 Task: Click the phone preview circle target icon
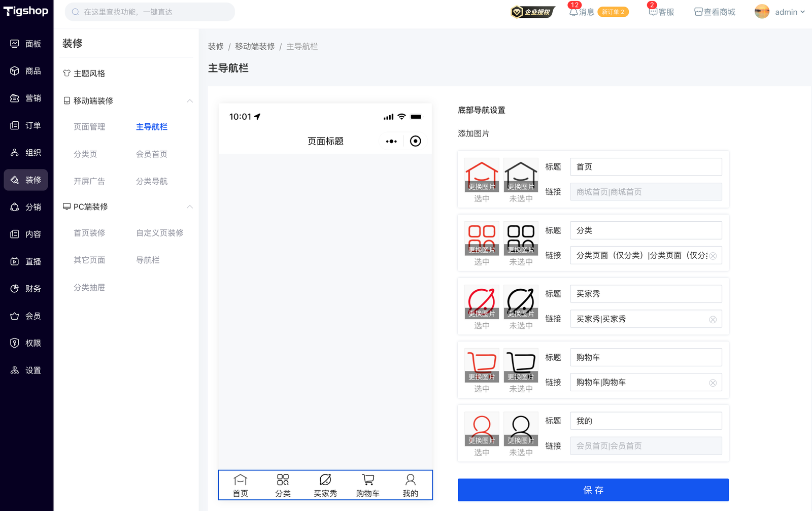tap(415, 141)
